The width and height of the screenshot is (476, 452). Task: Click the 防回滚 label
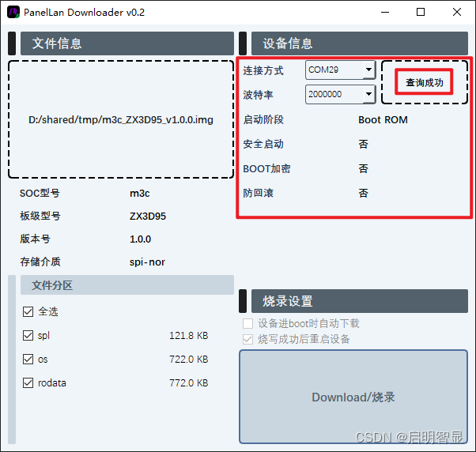(258, 193)
